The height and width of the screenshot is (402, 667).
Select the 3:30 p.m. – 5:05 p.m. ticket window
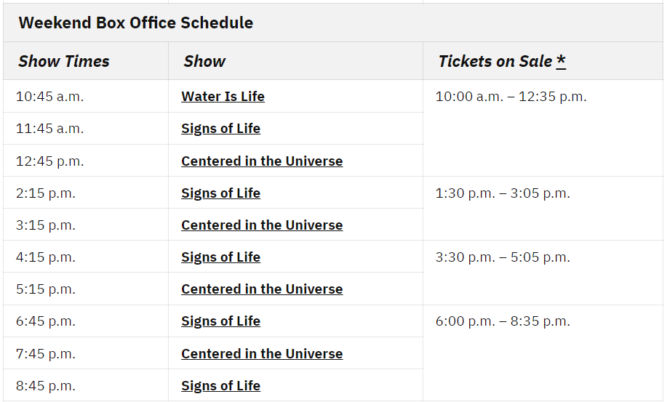coord(502,257)
